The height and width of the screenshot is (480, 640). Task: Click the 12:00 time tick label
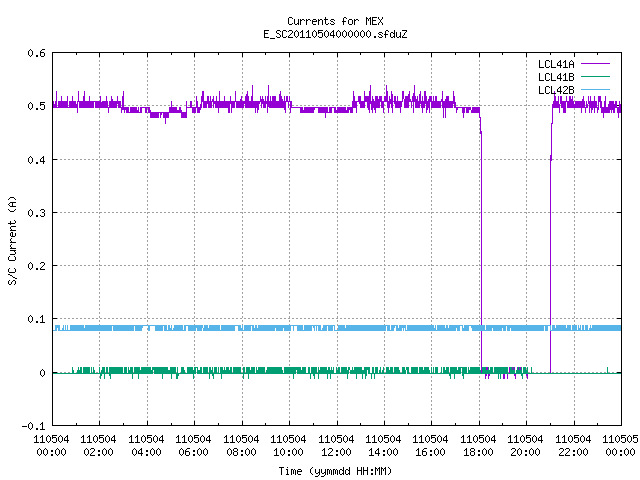click(x=336, y=452)
